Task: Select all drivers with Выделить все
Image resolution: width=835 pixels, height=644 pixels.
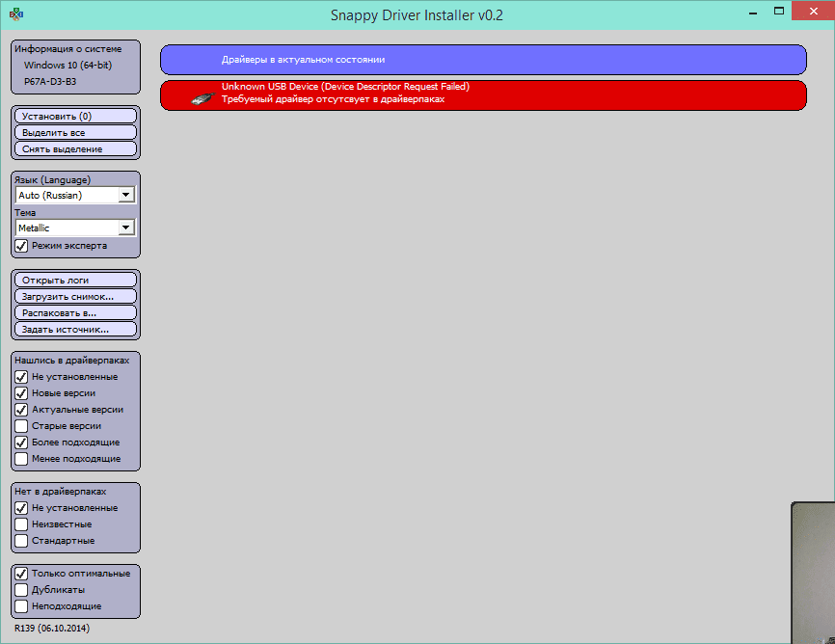Action: 75,133
